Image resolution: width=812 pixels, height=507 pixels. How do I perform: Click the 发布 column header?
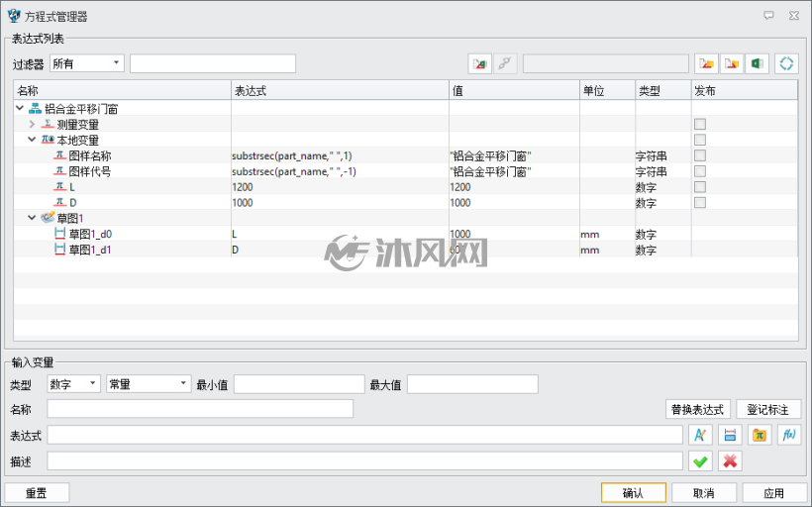click(x=745, y=91)
